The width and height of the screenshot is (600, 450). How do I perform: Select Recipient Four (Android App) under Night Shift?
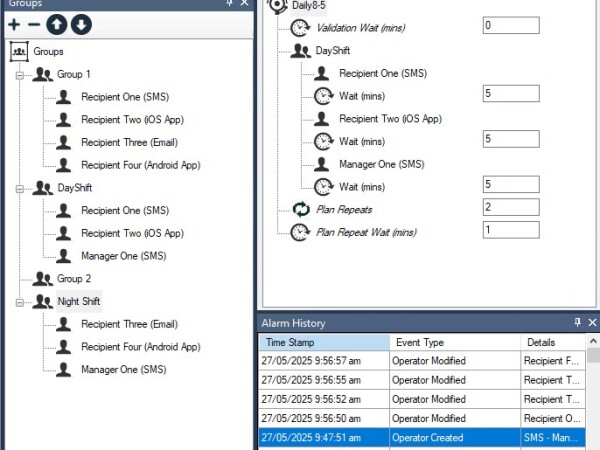coord(141,347)
